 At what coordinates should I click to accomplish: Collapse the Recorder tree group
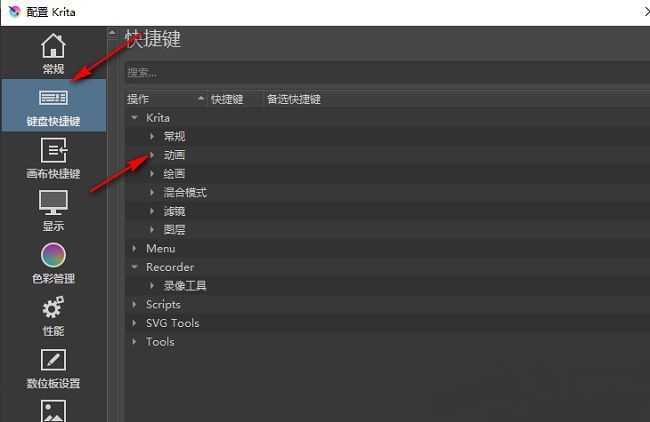(x=135, y=267)
